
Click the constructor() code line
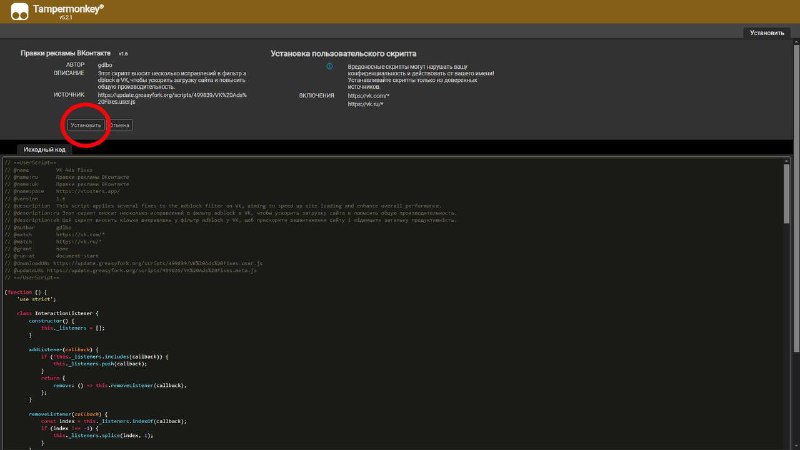[51, 321]
